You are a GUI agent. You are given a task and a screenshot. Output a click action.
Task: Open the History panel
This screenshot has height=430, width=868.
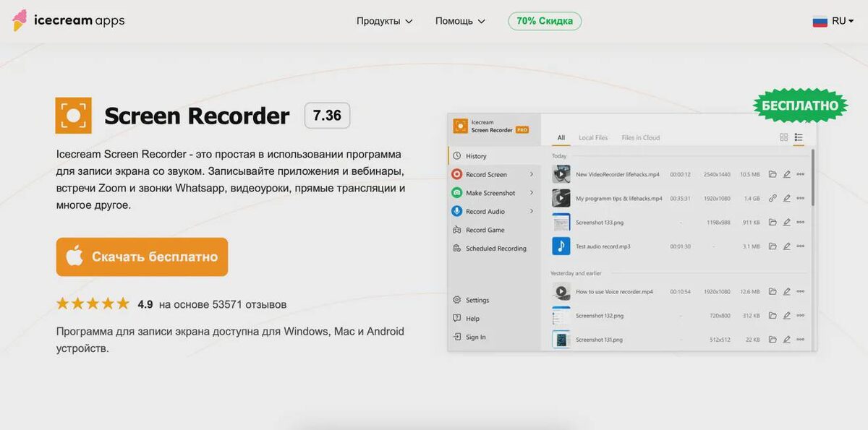tap(477, 155)
